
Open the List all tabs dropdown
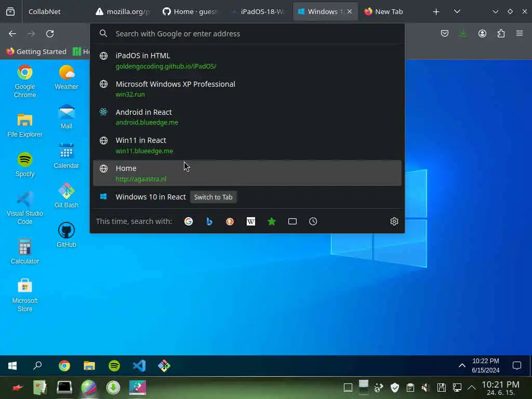pyautogui.click(x=457, y=11)
